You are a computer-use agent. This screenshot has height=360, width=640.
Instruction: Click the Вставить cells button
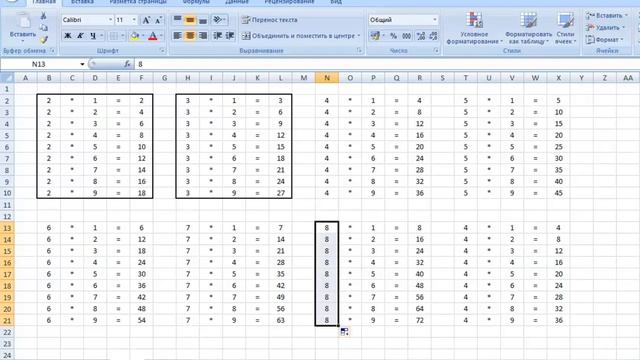(606, 16)
